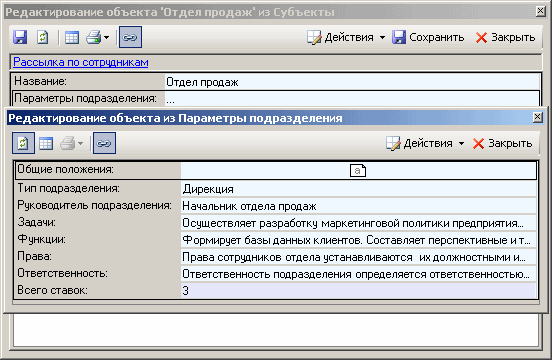Click Закрыть in the Параметры подразделения dialog

point(502,144)
